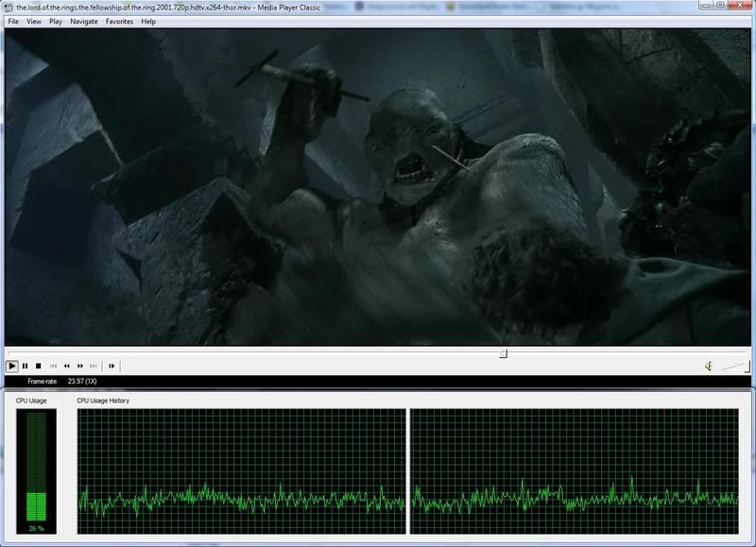Click the seek bar thumb

point(503,353)
